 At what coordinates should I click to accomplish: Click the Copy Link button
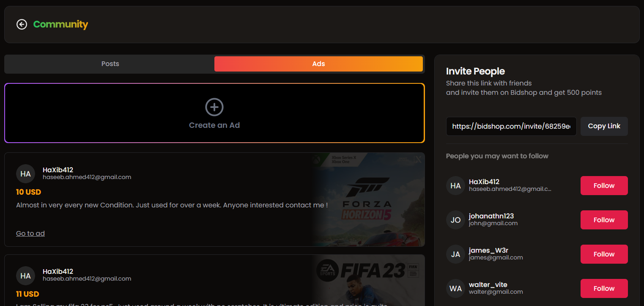(x=604, y=126)
